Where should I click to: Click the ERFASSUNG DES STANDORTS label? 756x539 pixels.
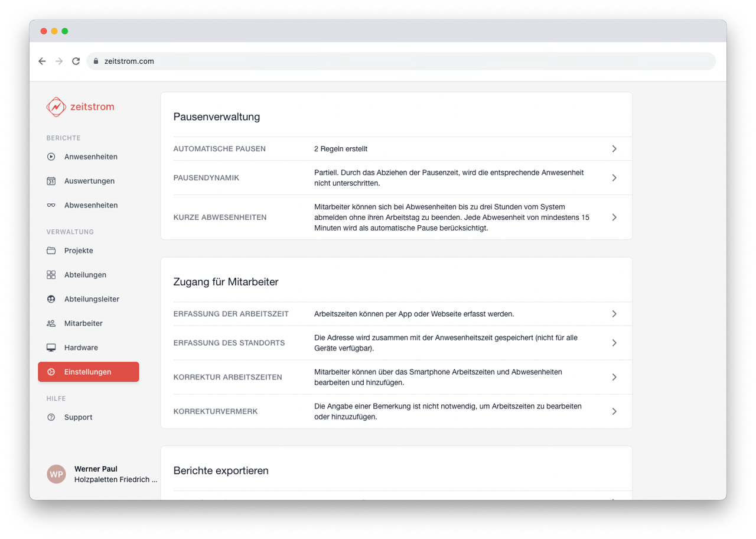coord(229,343)
